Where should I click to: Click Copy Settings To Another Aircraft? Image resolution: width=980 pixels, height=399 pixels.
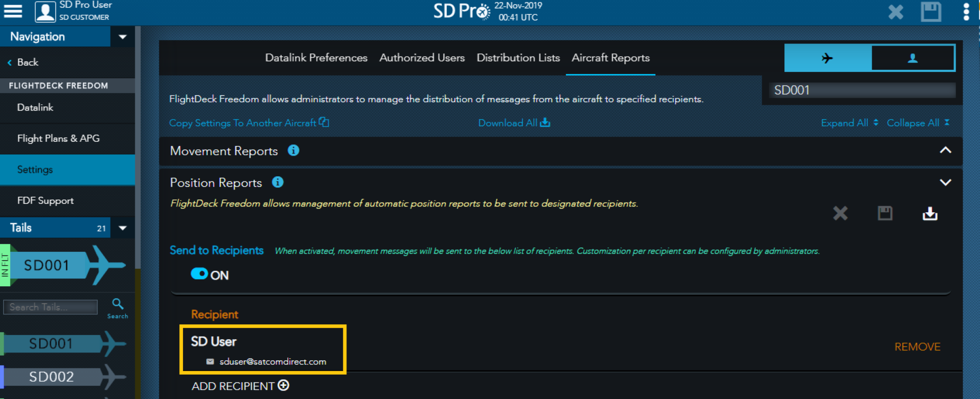click(x=249, y=123)
